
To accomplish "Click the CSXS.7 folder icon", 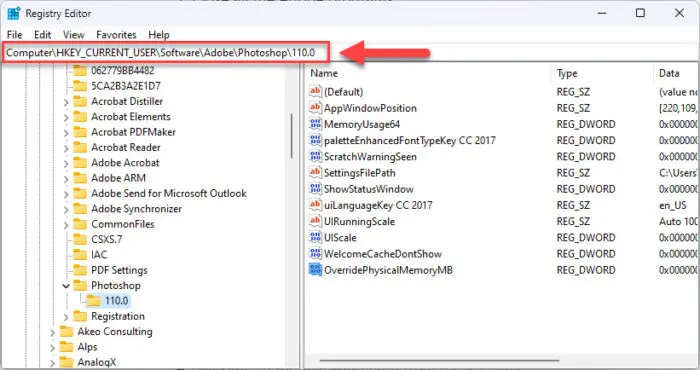I will [80, 239].
